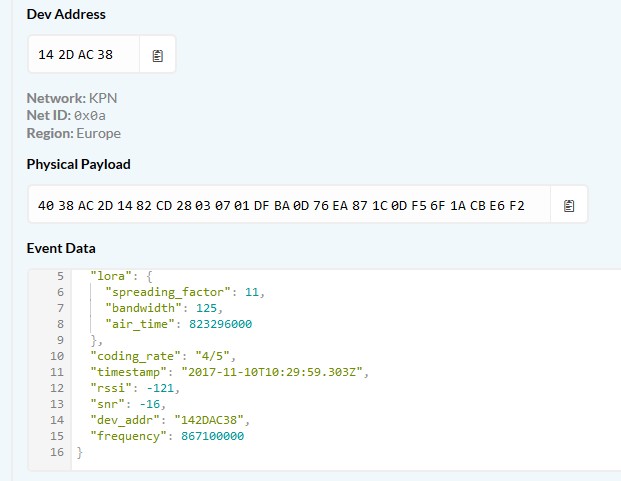Click the snr value -16

150,404
